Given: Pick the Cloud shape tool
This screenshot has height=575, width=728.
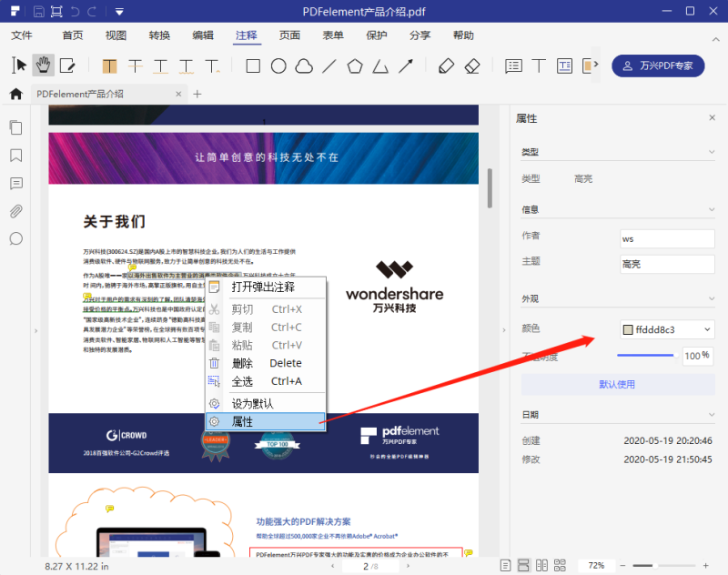Looking at the screenshot, I should pos(304,65).
